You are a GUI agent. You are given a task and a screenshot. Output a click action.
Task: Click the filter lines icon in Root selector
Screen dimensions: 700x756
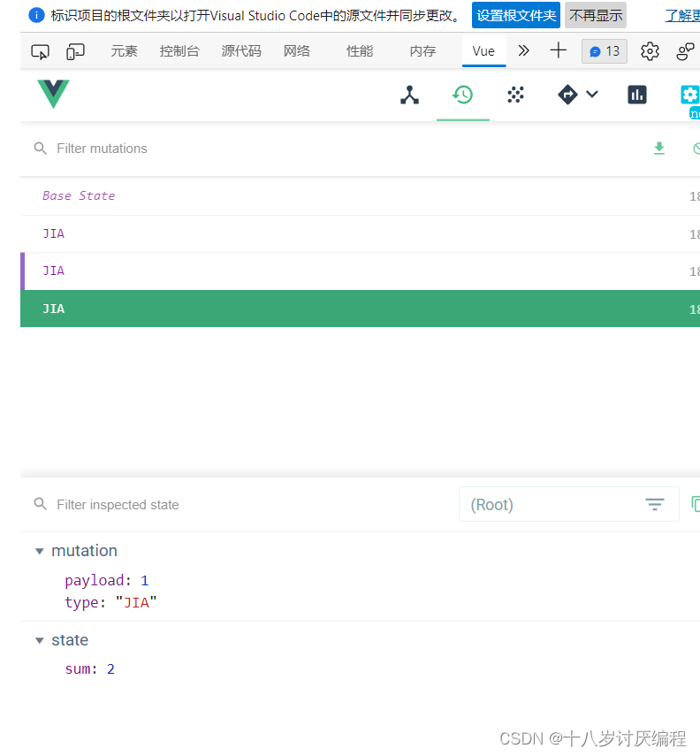click(x=655, y=504)
